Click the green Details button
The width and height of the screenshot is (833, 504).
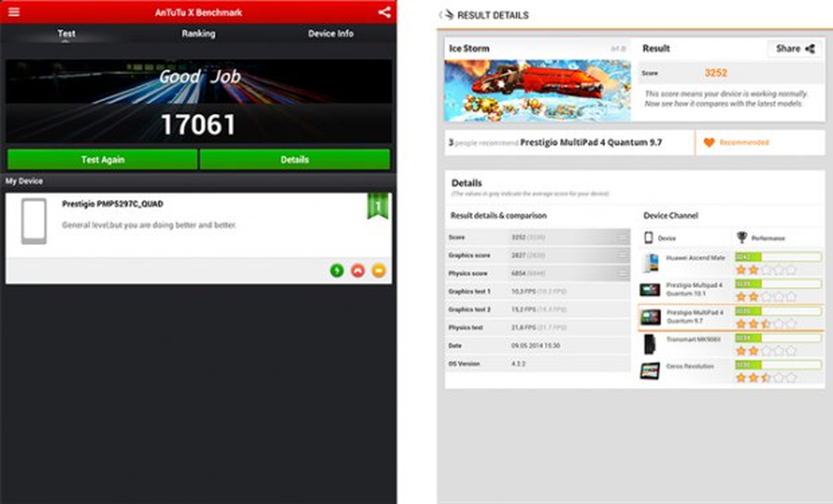click(x=295, y=159)
